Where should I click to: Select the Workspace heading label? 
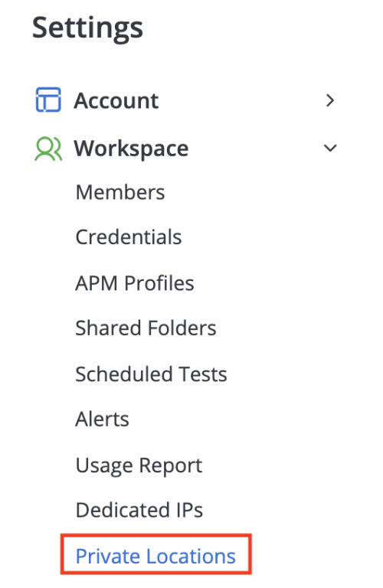(131, 149)
